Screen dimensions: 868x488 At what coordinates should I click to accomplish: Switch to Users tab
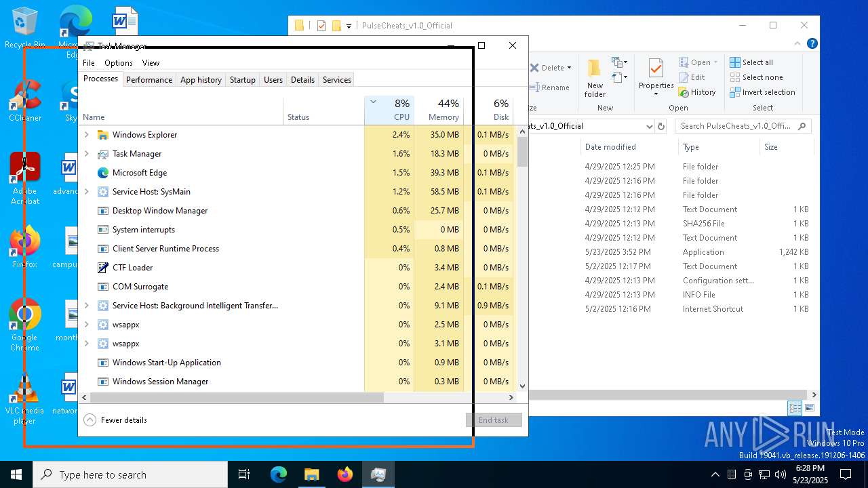click(273, 80)
